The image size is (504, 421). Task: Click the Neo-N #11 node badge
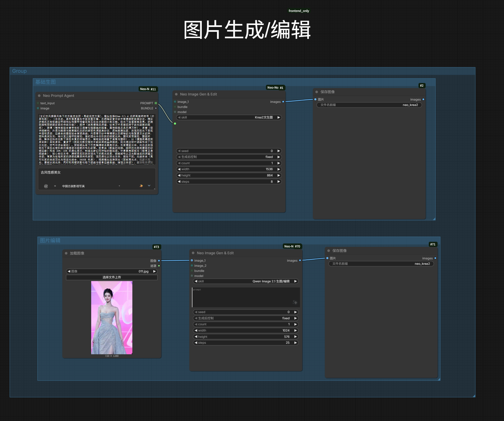[x=148, y=89]
